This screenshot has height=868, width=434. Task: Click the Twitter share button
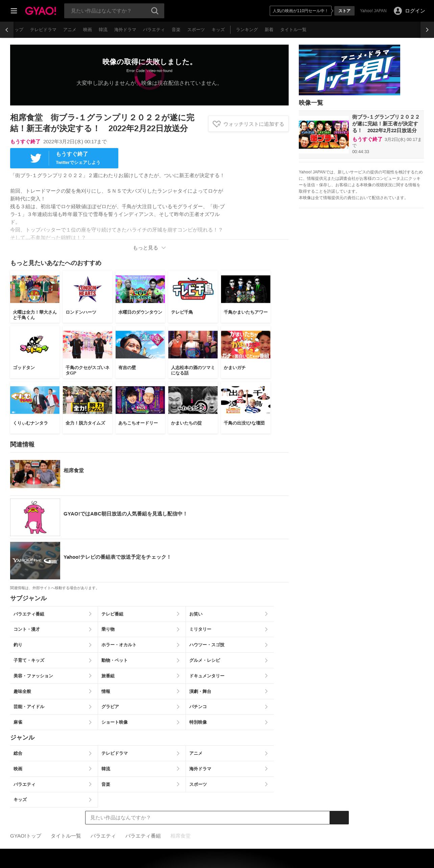pos(64,158)
